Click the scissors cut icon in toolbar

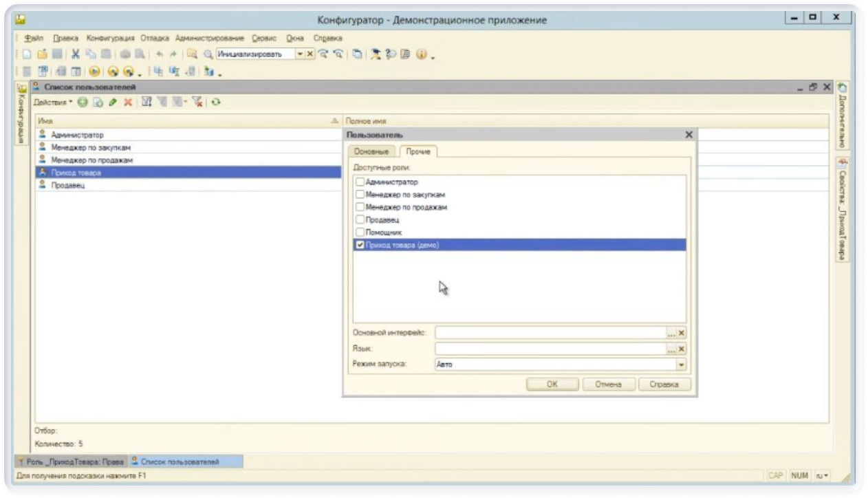pos(76,54)
